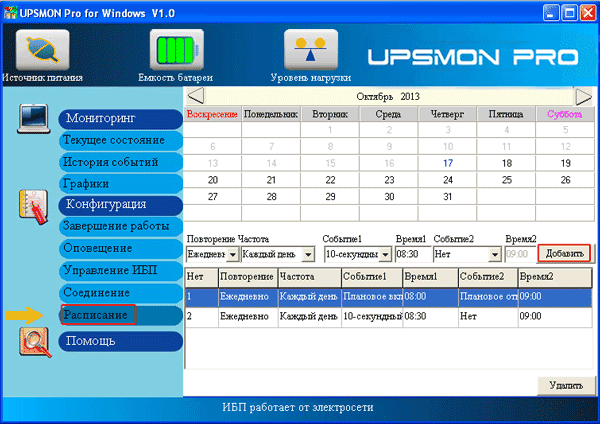Select October 25 in the calendar
Image resolution: width=600 pixels, height=424 pixels.
[507, 180]
